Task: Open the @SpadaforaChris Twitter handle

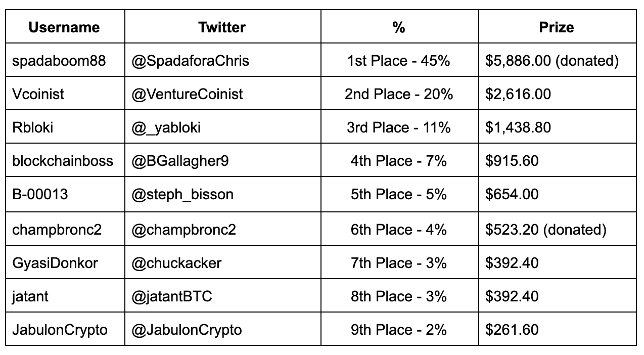Action: tap(191, 61)
